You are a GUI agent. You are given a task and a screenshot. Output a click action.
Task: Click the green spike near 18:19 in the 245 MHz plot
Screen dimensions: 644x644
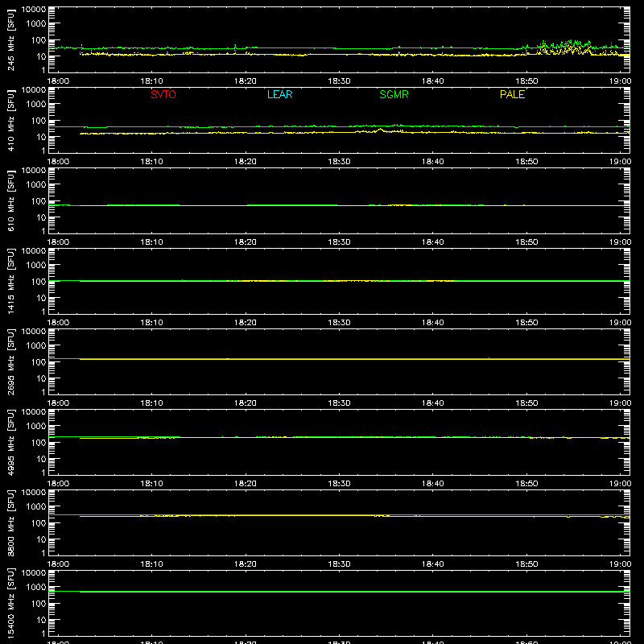(x=235, y=47)
